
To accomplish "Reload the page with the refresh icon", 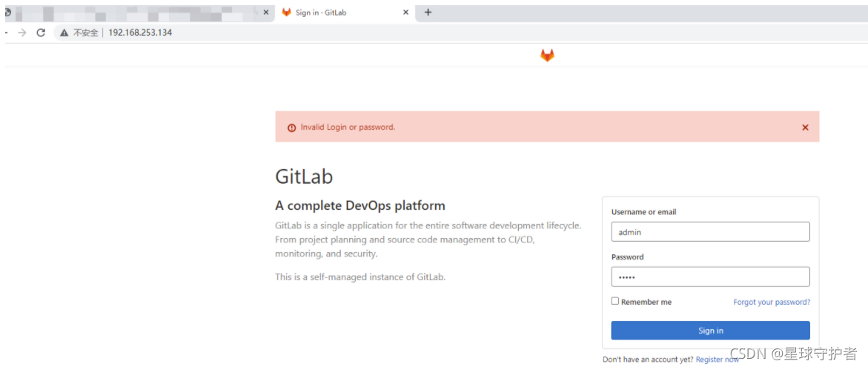I will click(x=41, y=33).
